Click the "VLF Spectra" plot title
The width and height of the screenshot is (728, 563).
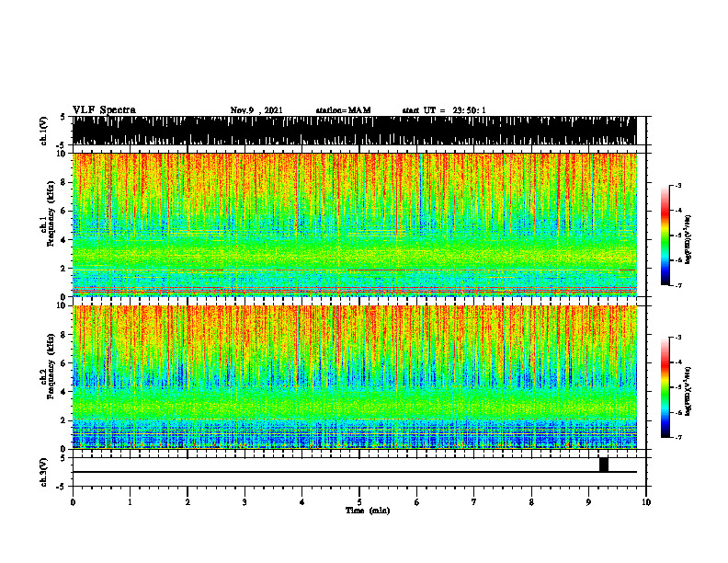(104, 110)
